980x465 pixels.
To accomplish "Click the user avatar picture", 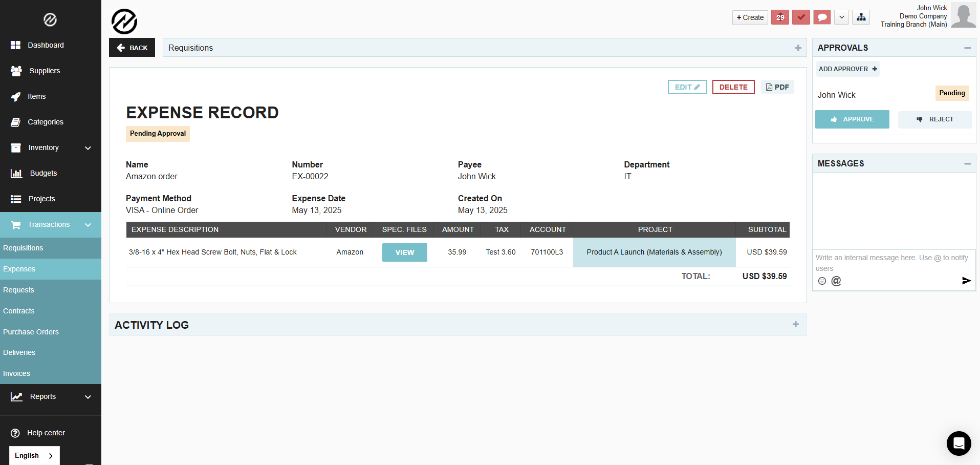I will pos(963,15).
